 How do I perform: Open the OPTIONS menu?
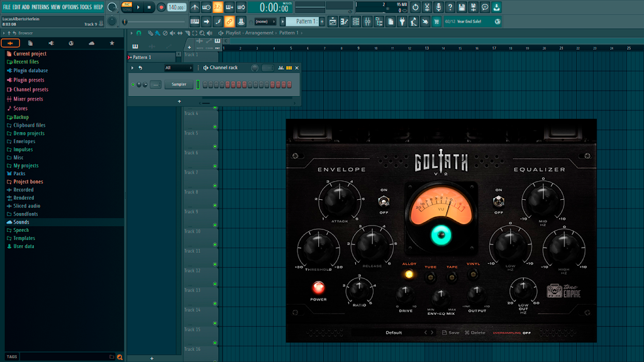point(70,7)
